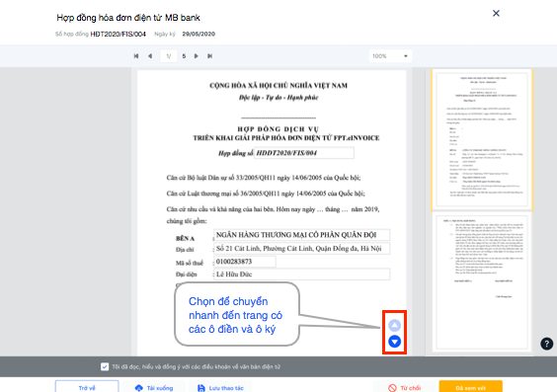Edit contract number field HDDT2020/FIS/004
The width and height of the screenshot is (557, 392).
click(304, 153)
